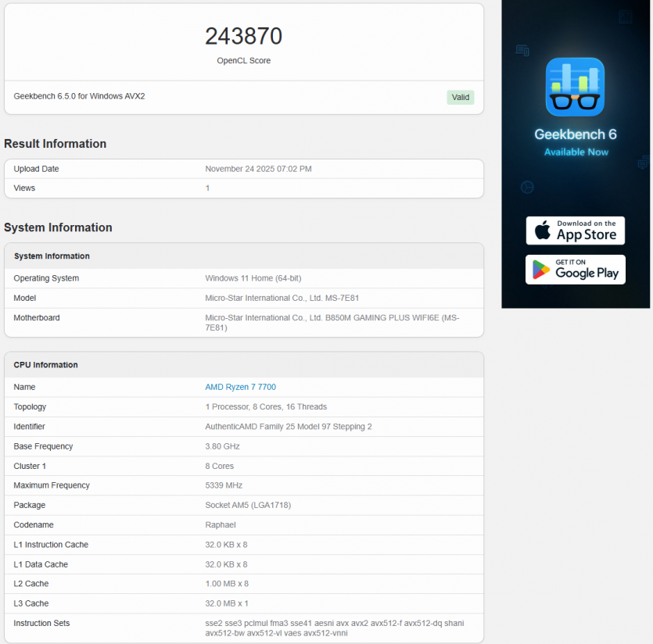The image size is (653, 644).
Task: Open the AMD Ryzen 7 7700 link
Action: [240, 387]
